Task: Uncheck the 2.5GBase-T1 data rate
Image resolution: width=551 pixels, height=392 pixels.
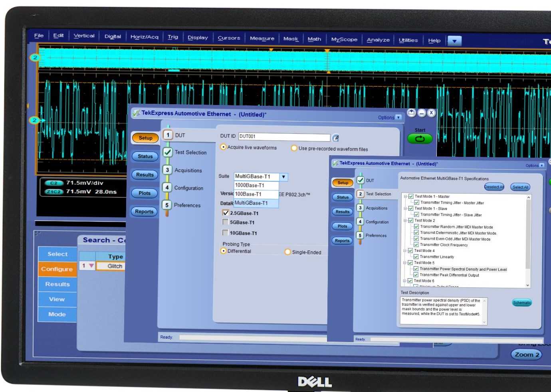Action: coord(226,213)
